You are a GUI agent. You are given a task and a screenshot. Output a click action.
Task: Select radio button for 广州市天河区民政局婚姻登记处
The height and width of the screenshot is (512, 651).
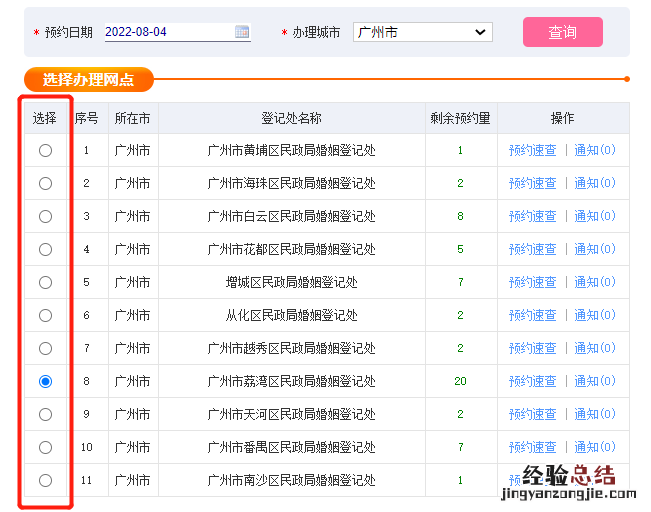point(45,414)
